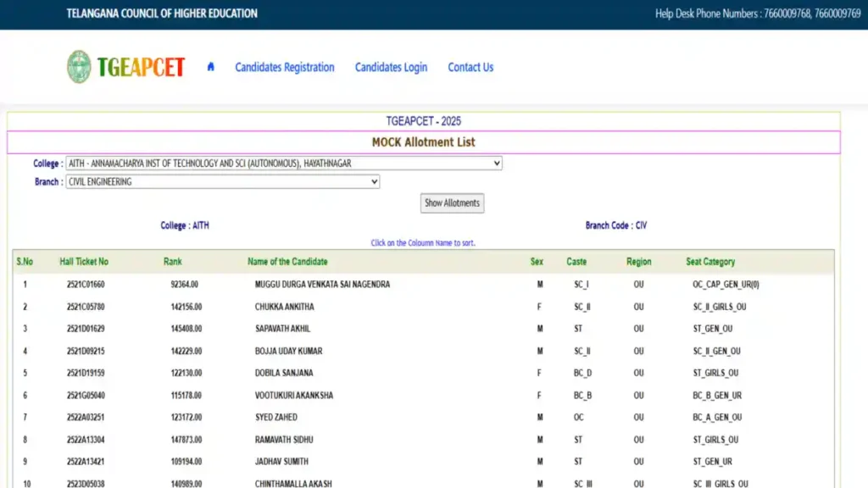Expand the College dropdown list

pyautogui.click(x=284, y=164)
